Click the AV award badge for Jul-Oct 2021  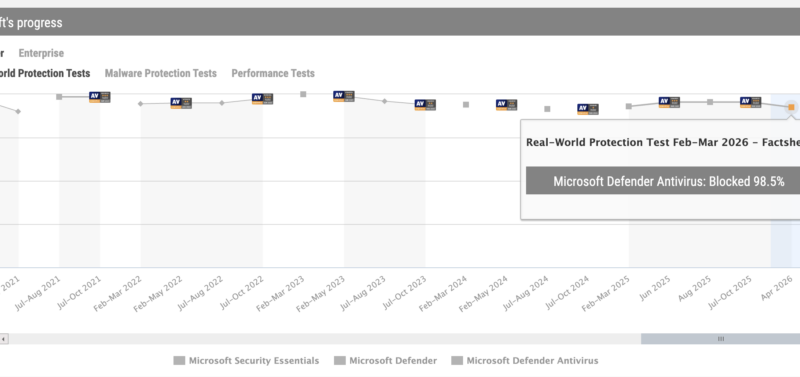(99, 97)
